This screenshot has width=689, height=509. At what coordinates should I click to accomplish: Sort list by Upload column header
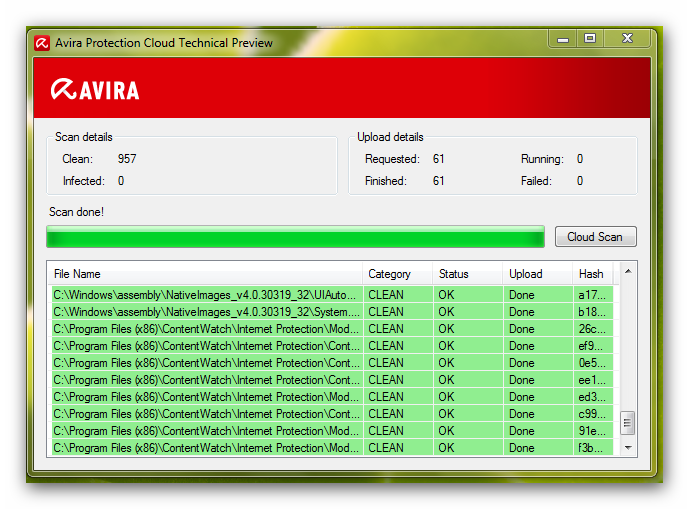pyautogui.click(x=538, y=274)
